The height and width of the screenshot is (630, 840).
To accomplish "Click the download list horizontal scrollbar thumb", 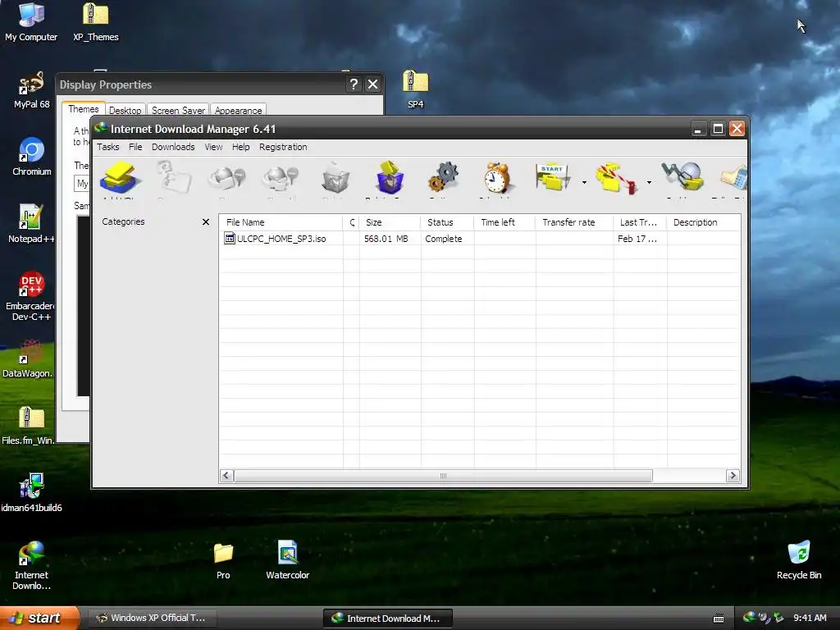I will pos(443,476).
